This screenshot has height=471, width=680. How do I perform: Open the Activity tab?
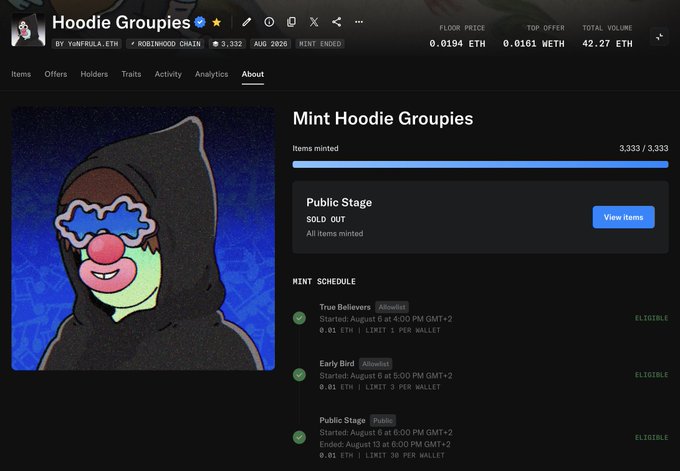click(168, 74)
